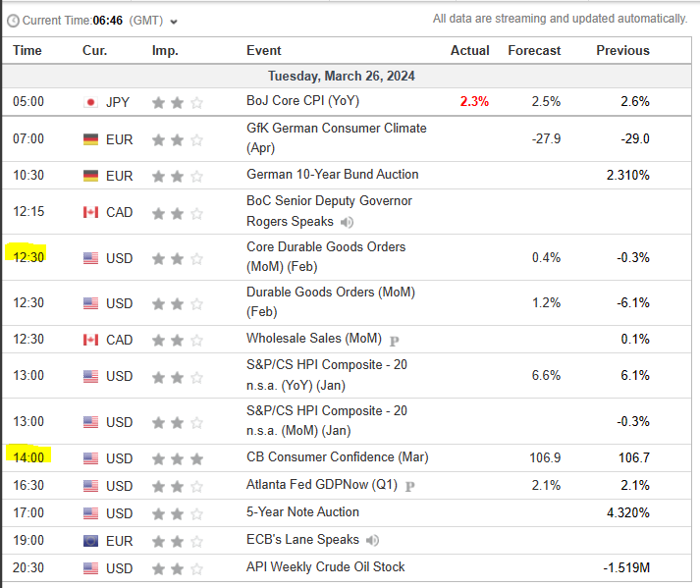Image resolution: width=700 pixels, height=588 pixels.
Task: Open the API Weekly Crude Oil Stock event
Action: point(325,566)
